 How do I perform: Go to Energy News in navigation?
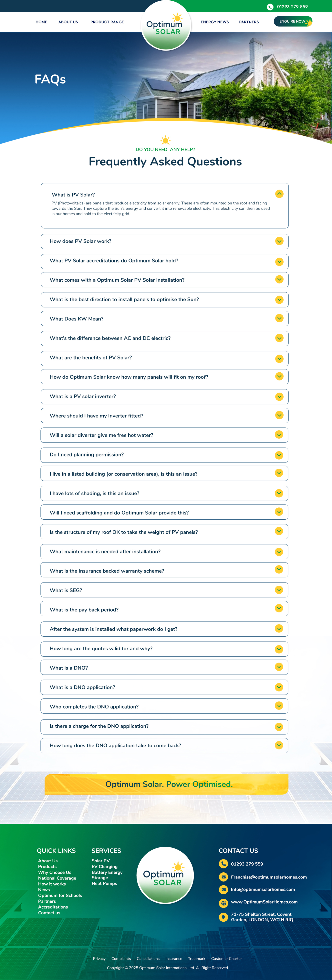[215, 22]
